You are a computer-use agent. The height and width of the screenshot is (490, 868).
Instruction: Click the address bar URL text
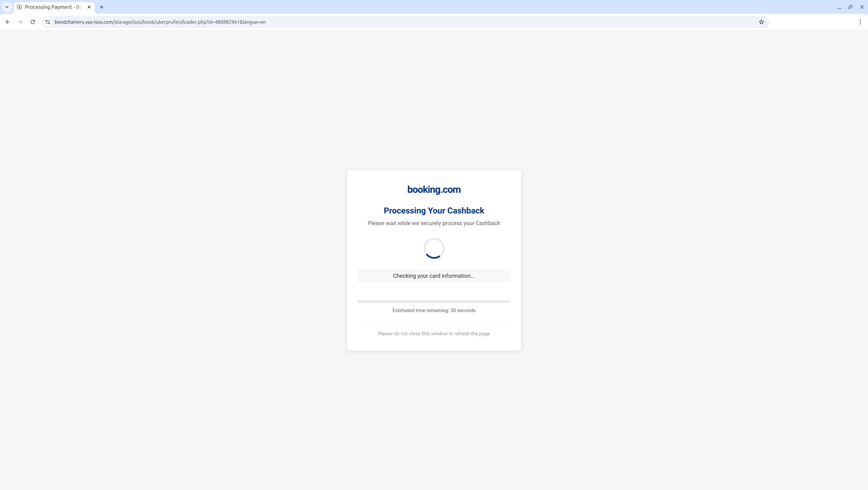pyautogui.click(x=160, y=22)
